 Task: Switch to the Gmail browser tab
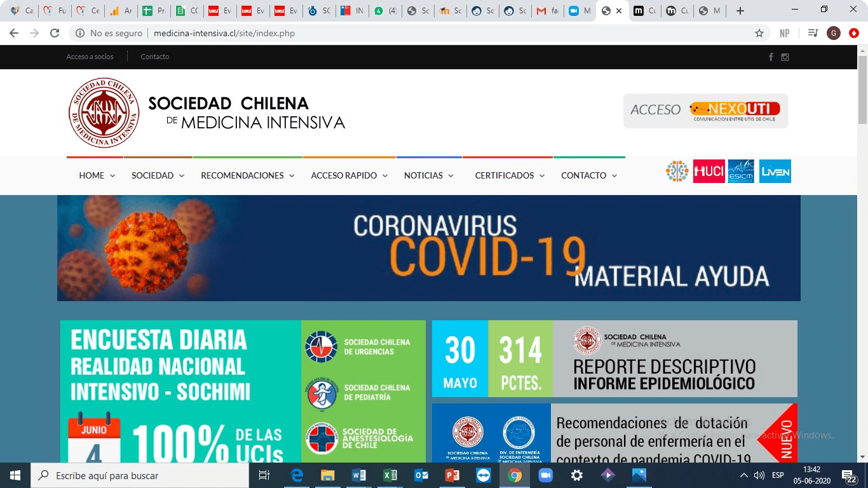coord(548,11)
